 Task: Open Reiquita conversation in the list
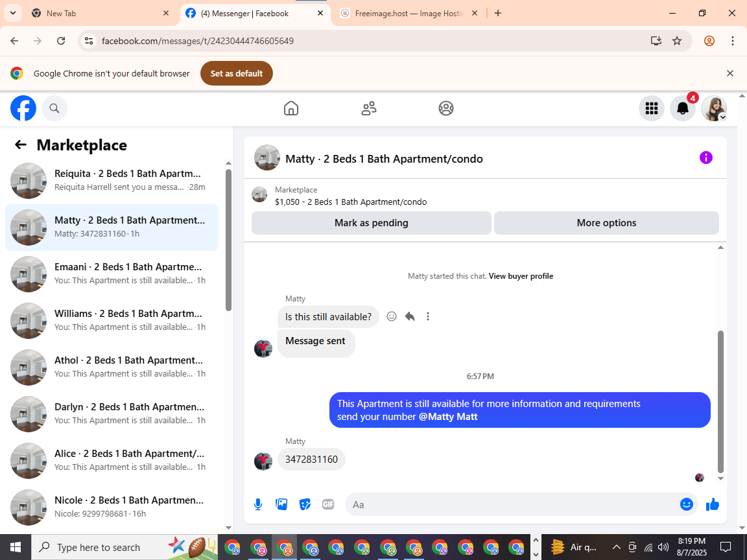pyautogui.click(x=112, y=180)
